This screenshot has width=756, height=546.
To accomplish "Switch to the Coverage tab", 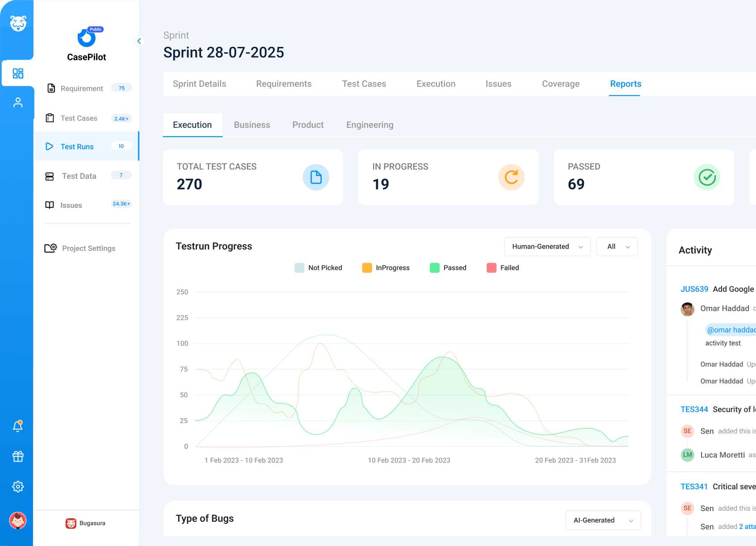I will [x=560, y=84].
